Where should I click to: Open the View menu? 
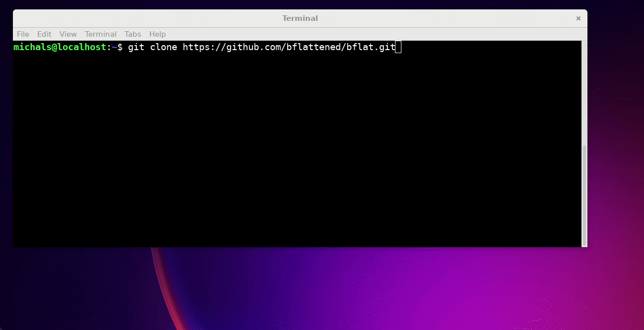click(68, 34)
